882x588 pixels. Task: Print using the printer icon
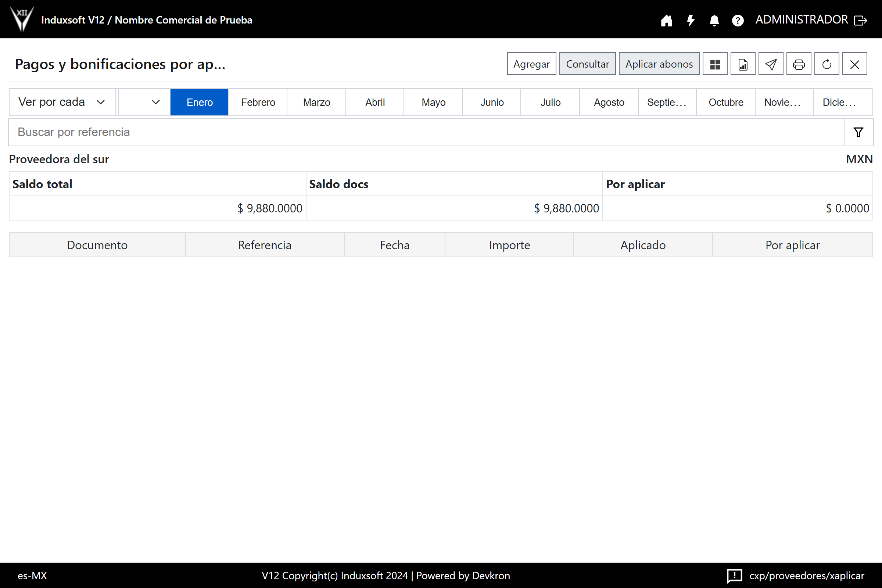pyautogui.click(x=799, y=64)
